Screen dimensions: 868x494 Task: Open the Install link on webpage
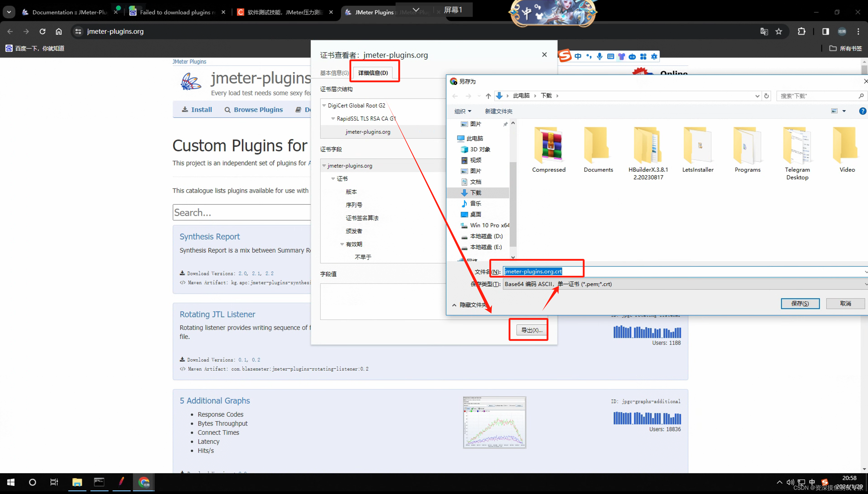197,109
